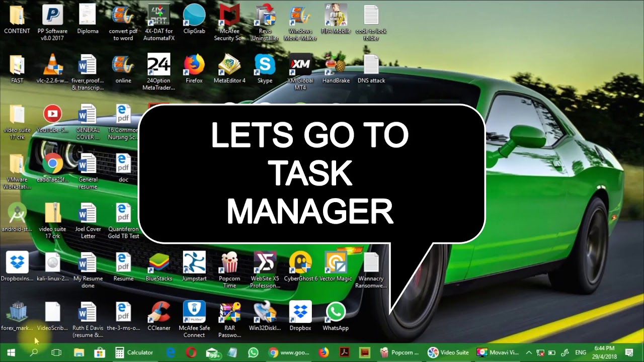Launch BlueStacks from the desktop

point(158,267)
